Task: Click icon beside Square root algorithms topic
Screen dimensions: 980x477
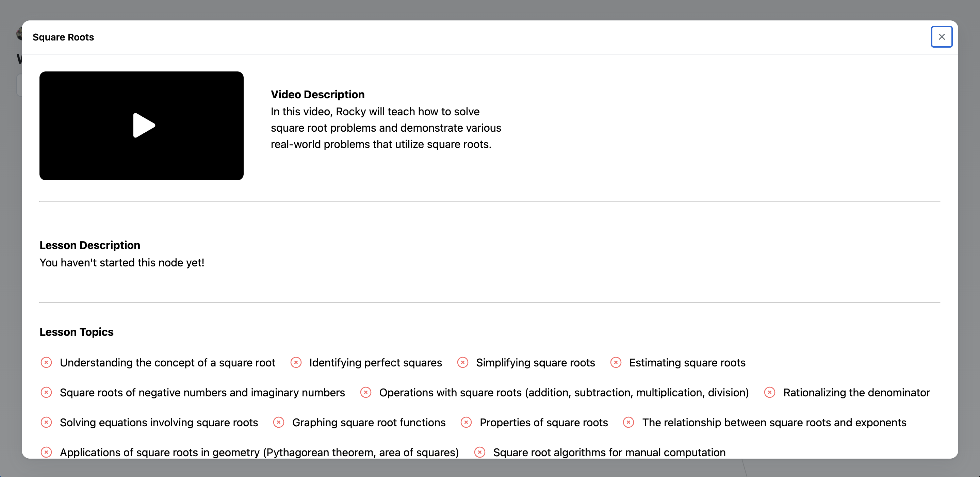Action: tap(480, 452)
